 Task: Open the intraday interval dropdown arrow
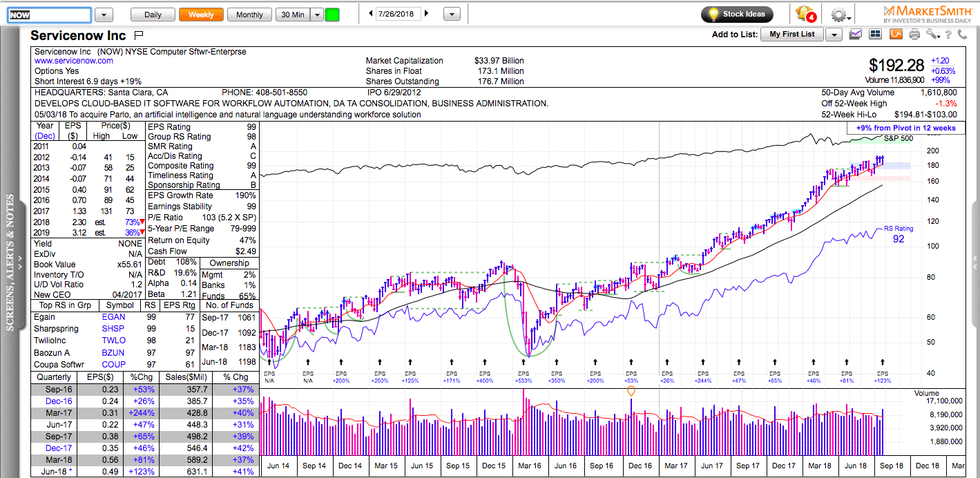pos(317,15)
